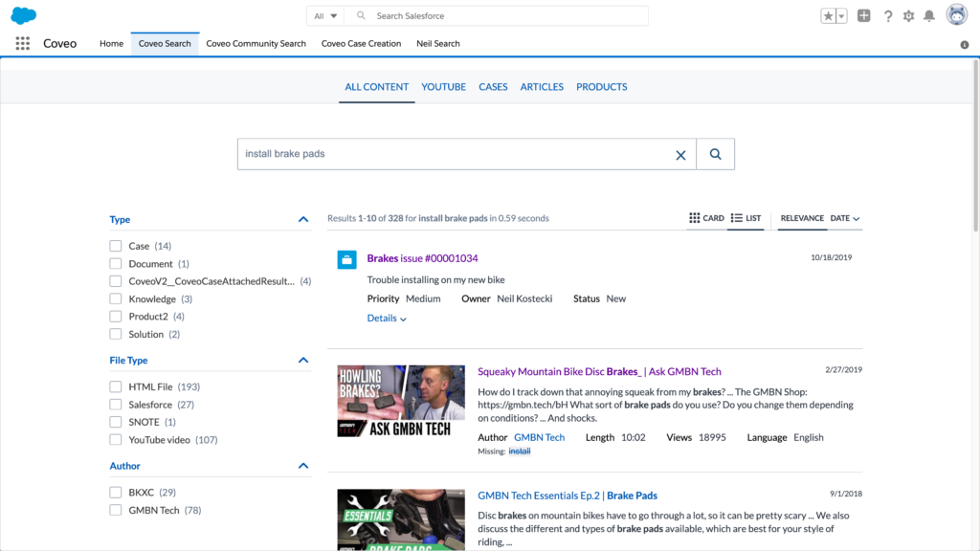Check the Case type filter
Viewport: 980px width, 551px height.
tap(116, 246)
